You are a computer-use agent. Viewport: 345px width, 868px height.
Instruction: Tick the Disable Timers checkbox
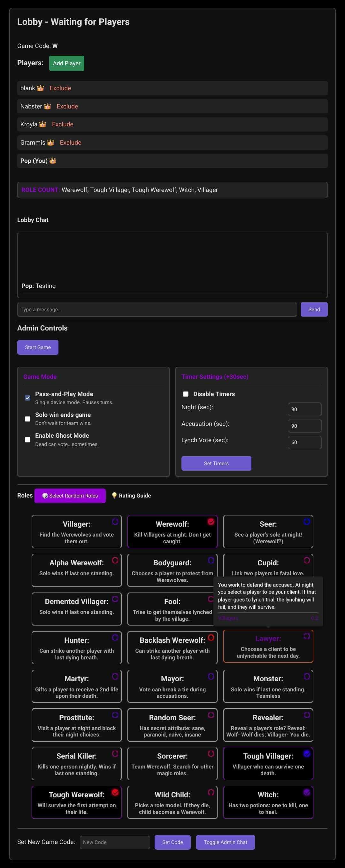pyautogui.click(x=186, y=394)
